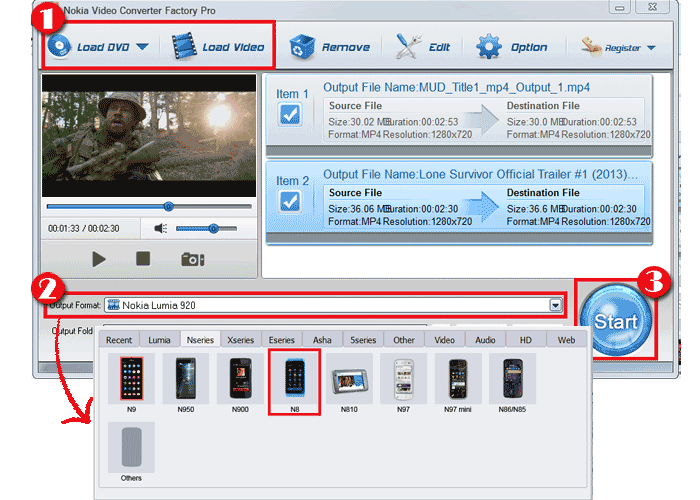Minimize the Nokia Video Converter window

(x=619, y=7)
